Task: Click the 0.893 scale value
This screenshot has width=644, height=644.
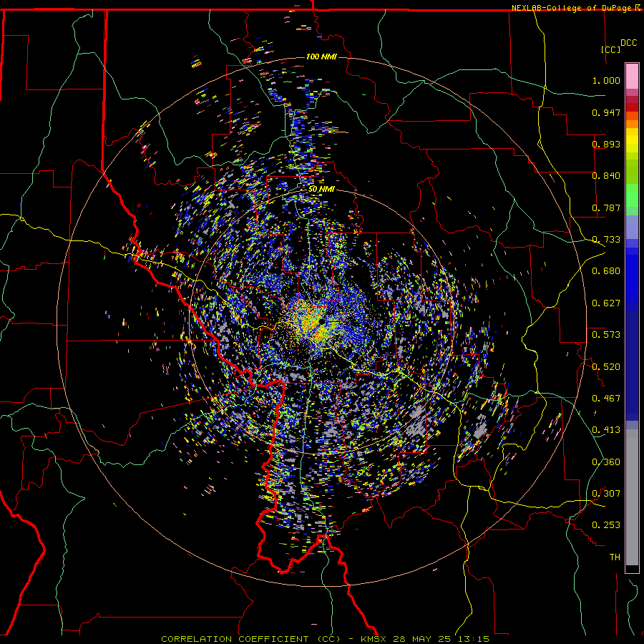Action: 606,144
